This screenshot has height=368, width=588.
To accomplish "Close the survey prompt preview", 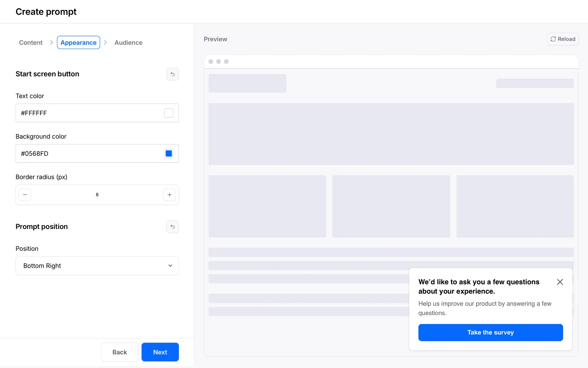I will [x=560, y=282].
